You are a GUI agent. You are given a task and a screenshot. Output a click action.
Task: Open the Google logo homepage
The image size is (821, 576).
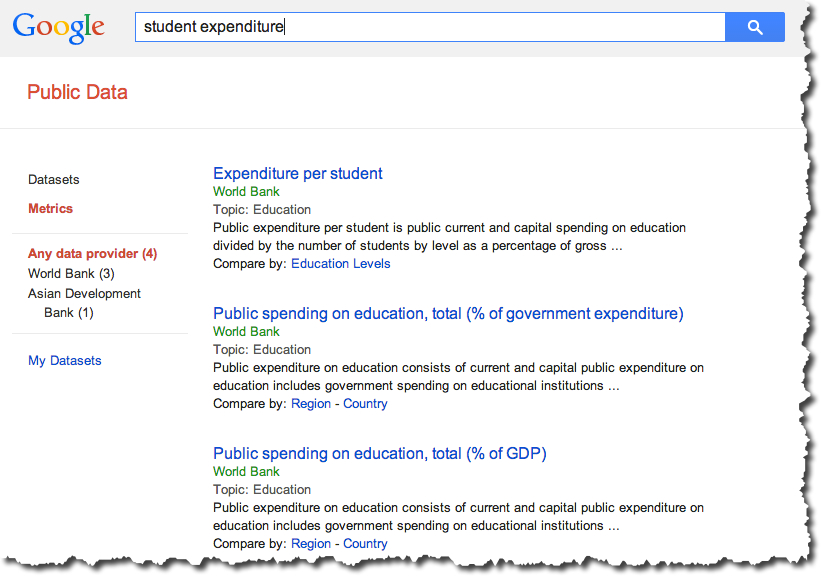(x=59, y=28)
